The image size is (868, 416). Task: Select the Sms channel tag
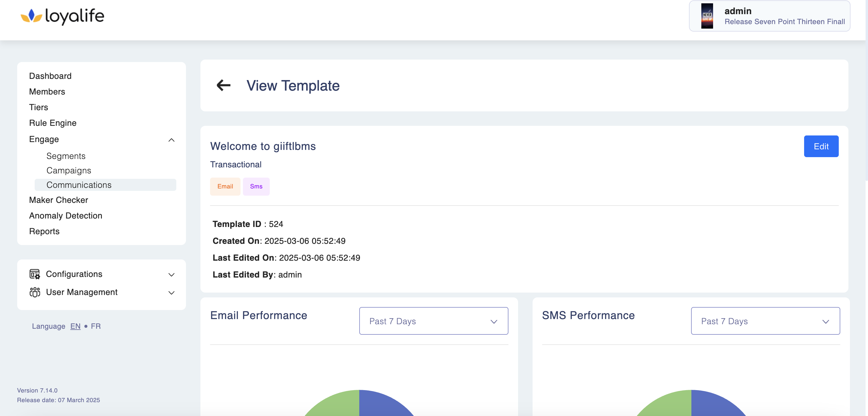point(256,186)
